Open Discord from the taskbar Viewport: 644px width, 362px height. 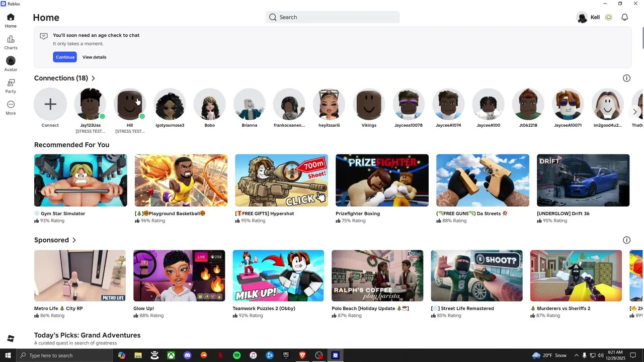tap(187, 355)
